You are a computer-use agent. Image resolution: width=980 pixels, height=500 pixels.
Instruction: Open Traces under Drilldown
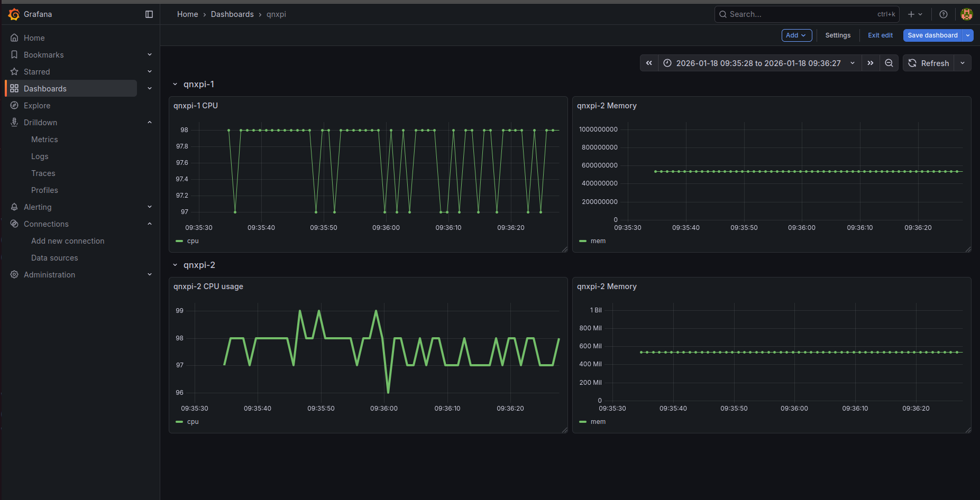[43, 173]
